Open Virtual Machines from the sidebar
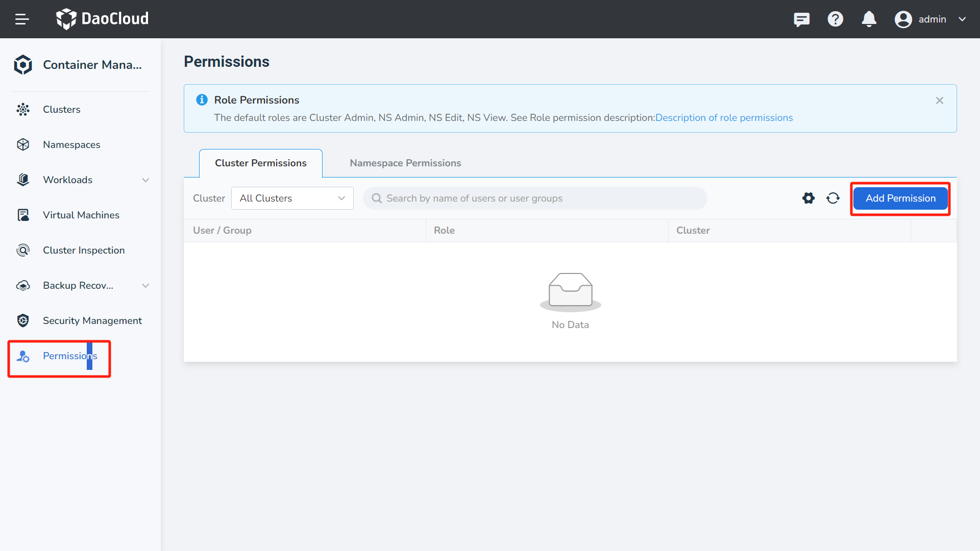 coord(81,215)
